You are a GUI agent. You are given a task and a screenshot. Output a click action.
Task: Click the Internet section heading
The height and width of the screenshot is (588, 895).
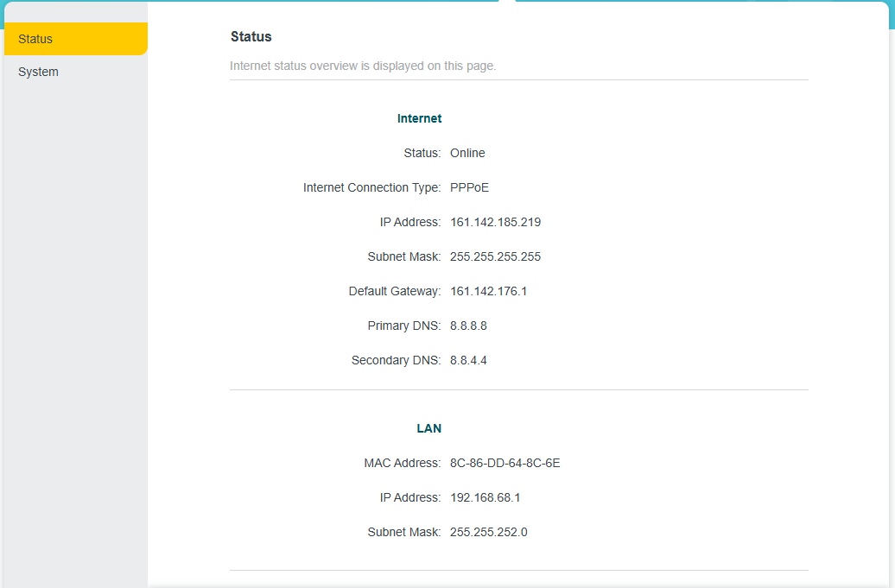click(420, 118)
